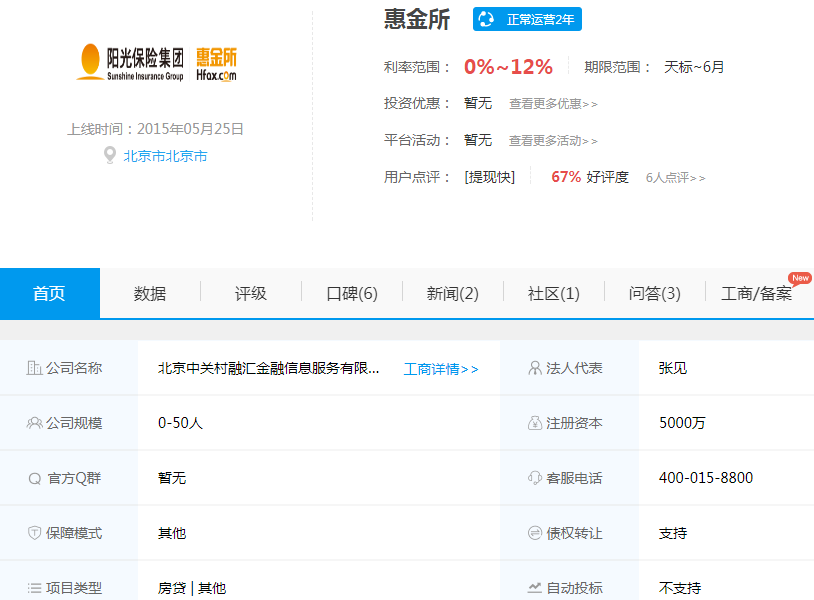The width and height of the screenshot is (814, 600).
Task: Open 查看更多活动>> link
Action: [x=553, y=141]
